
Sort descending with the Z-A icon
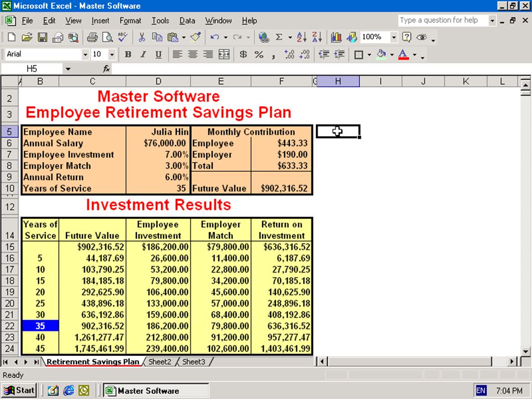point(317,37)
